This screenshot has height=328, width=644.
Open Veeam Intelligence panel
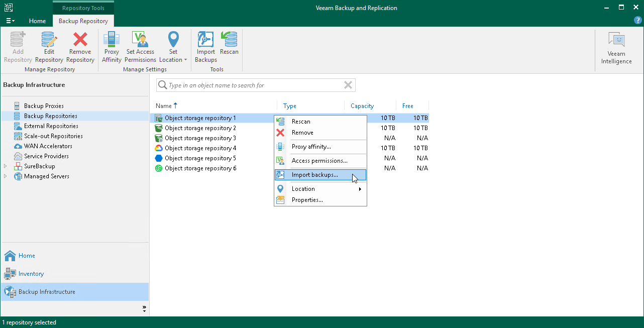point(616,48)
